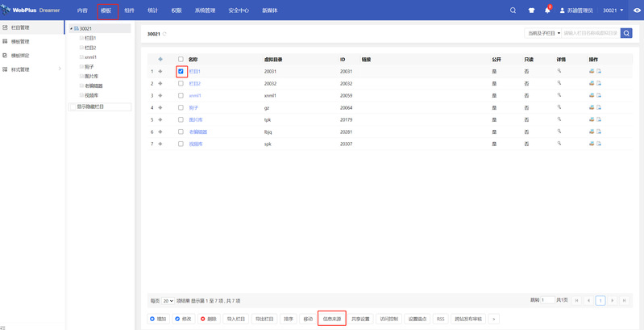Click the administrator user name in header
Image resolution: width=644 pixels, height=330 pixels.
pyautogui.click(x=575, y=10)
